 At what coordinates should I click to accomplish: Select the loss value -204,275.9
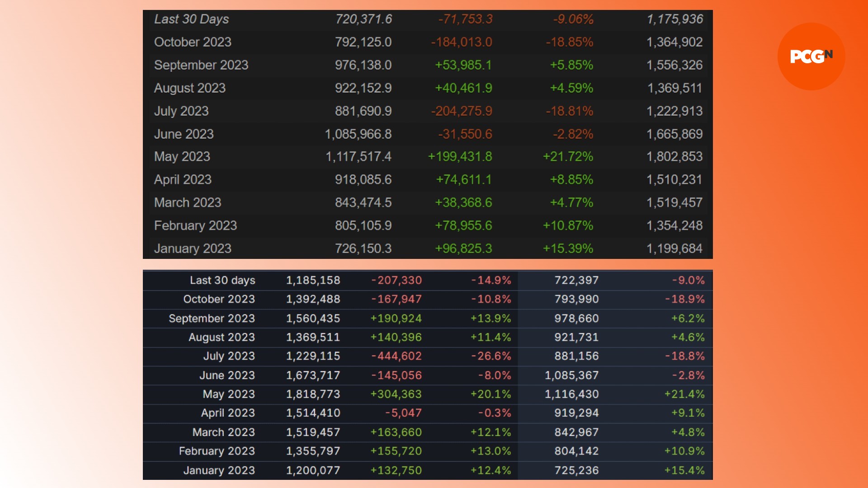(462, 111)
